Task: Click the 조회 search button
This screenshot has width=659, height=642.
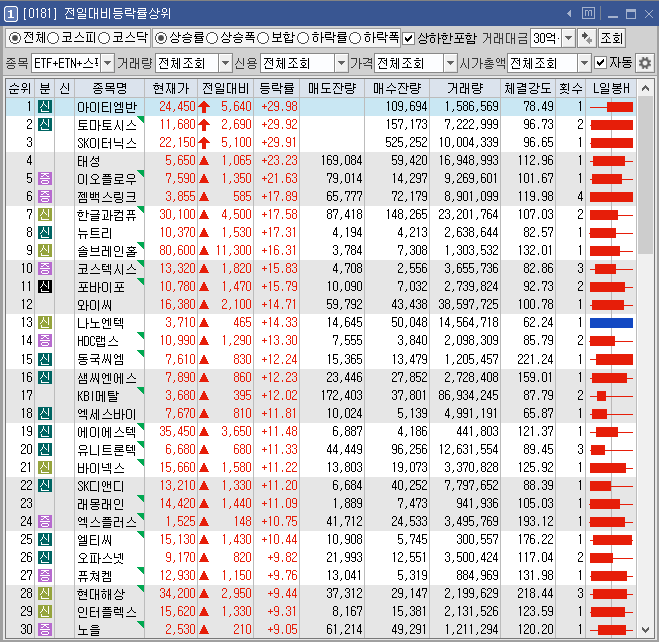Action: click(612, 39)
